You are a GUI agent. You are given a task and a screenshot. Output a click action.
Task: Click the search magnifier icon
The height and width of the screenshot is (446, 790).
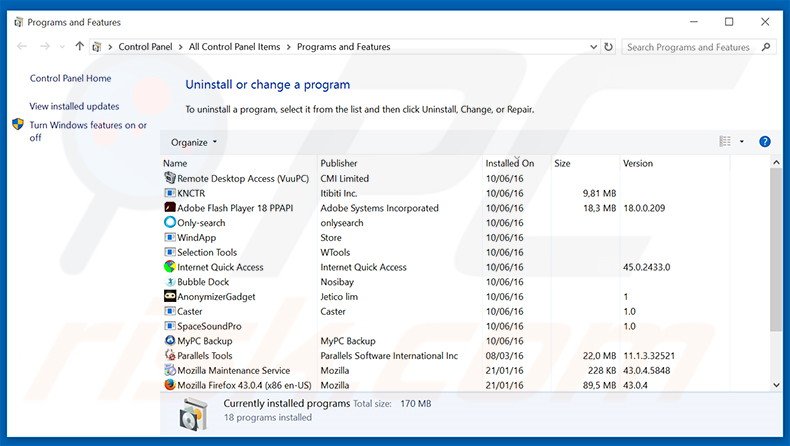tap(766, 47)
